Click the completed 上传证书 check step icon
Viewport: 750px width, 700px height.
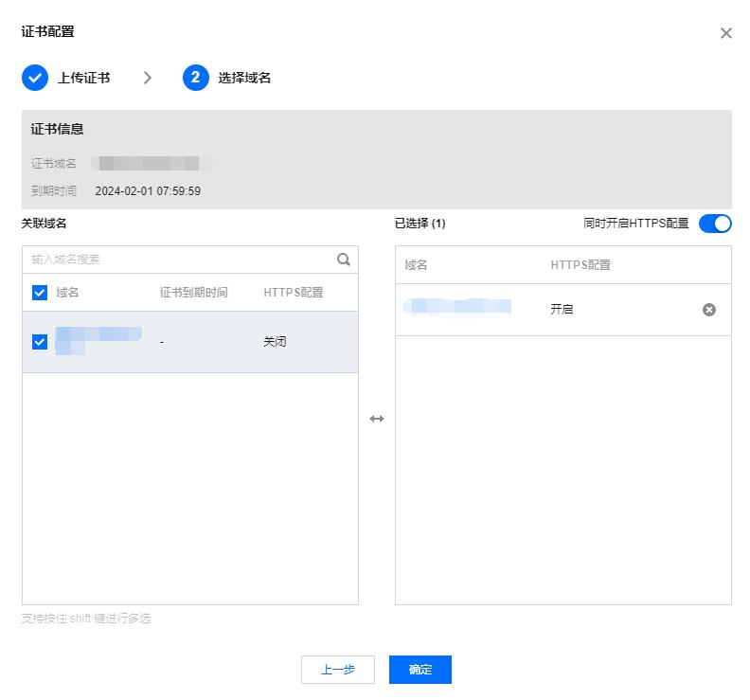pos(35,78)
